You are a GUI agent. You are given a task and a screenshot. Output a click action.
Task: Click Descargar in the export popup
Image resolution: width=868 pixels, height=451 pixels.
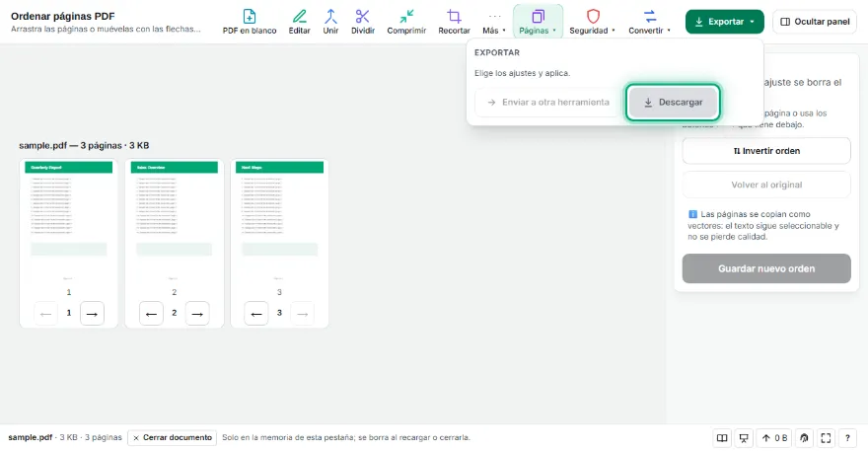click(673, 103)
